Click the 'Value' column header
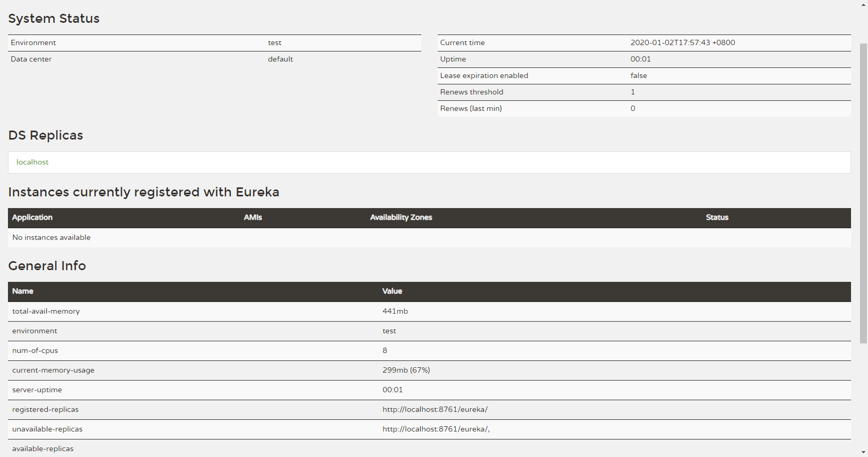 392,291
